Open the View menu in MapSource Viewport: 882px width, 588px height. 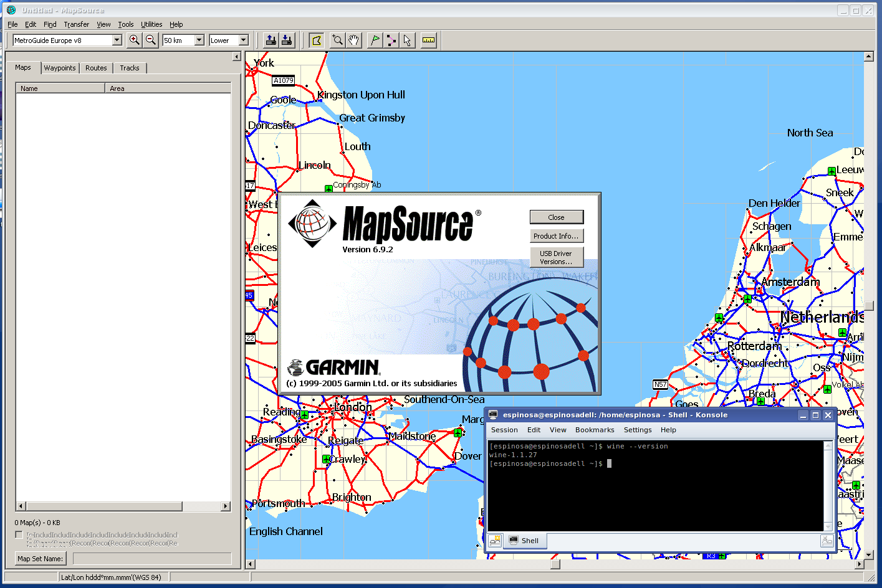[x=103, y=24]
